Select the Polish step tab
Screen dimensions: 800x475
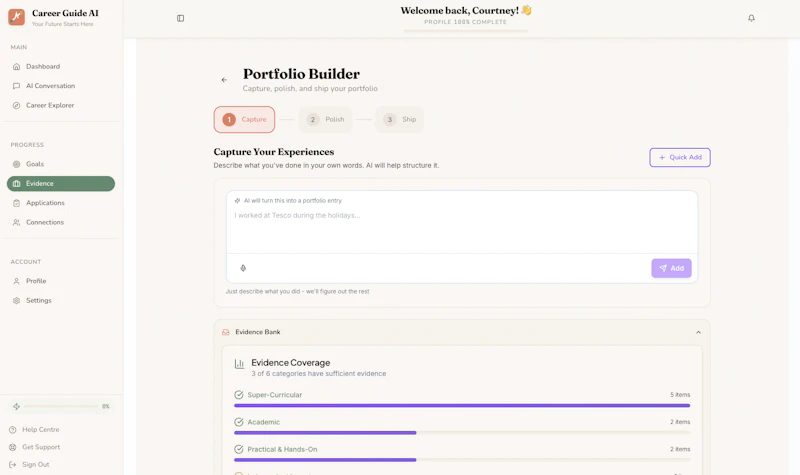pos(326,119)
